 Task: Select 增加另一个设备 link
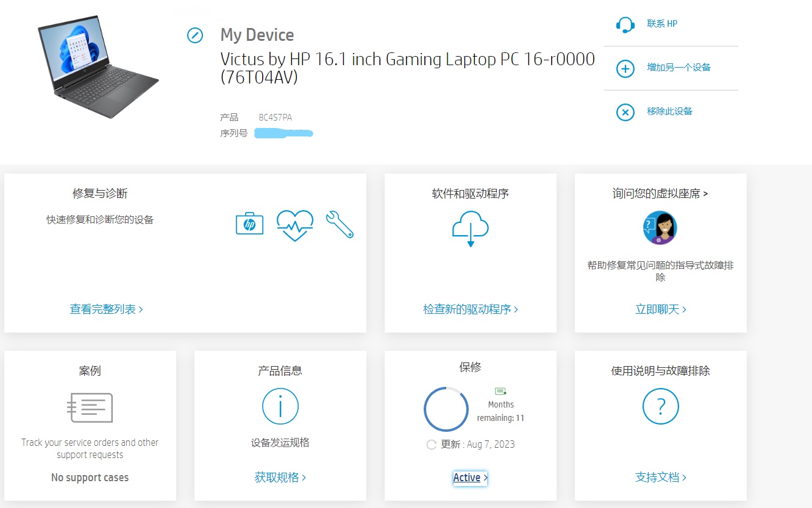(x=679, y=68)
